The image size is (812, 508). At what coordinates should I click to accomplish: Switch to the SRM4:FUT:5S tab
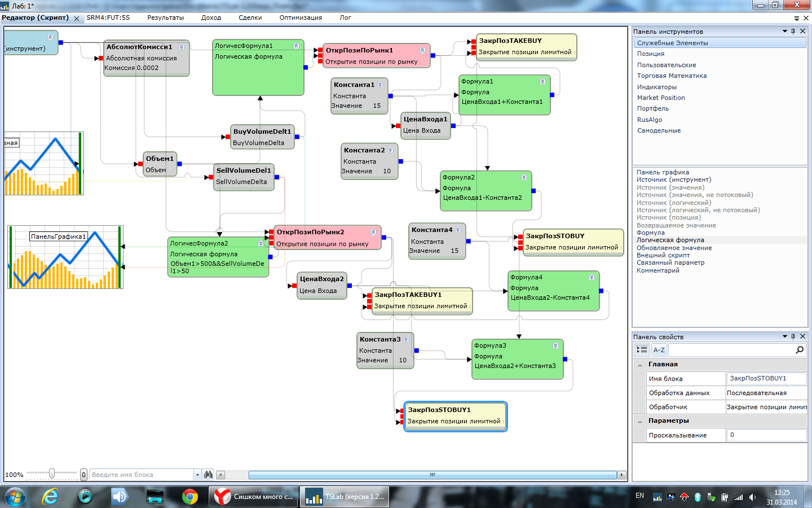point(108,17)
